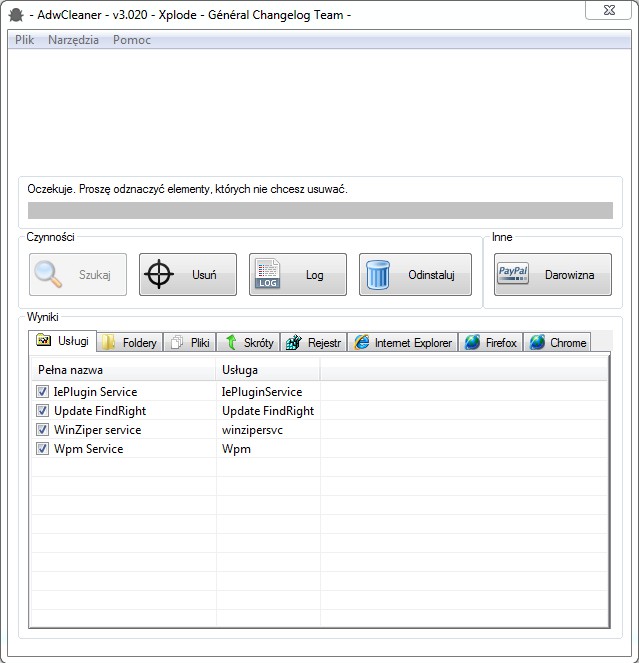Click the Usuń clean button
This screenshot has width=639, height=663.
[188, 274]
